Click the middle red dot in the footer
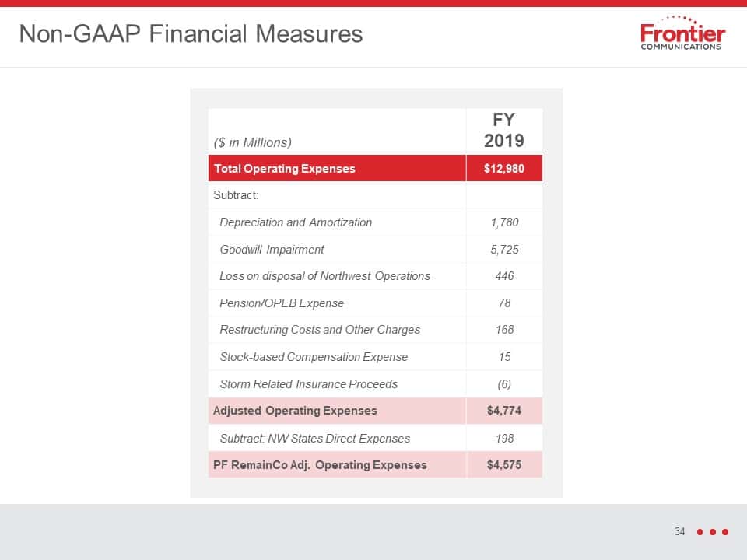 coord(713,532)
